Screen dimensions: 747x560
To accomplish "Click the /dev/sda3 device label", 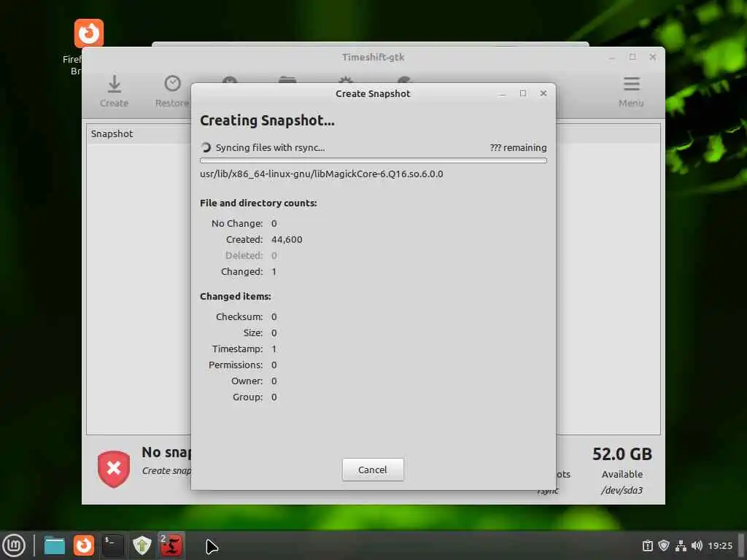I will tap(622, 490).
